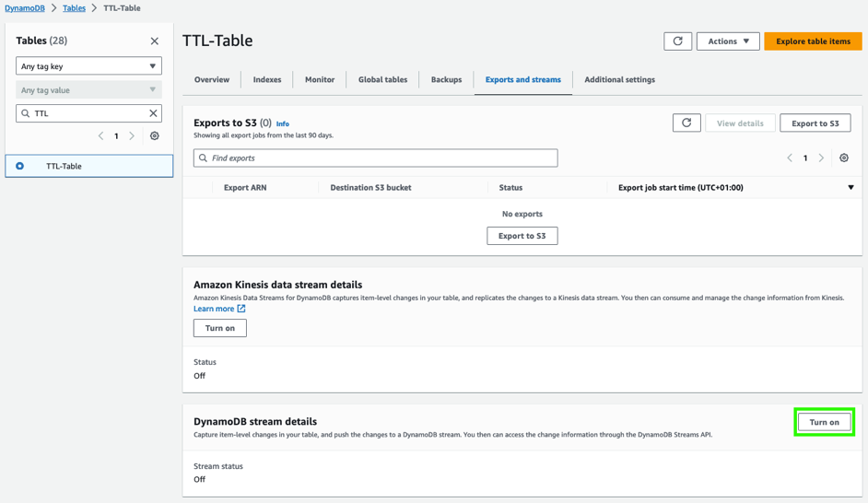Image resolution: width=868 pixels, height=503 pixels.
Task: Open exports table settings gear
Action: 843,158
